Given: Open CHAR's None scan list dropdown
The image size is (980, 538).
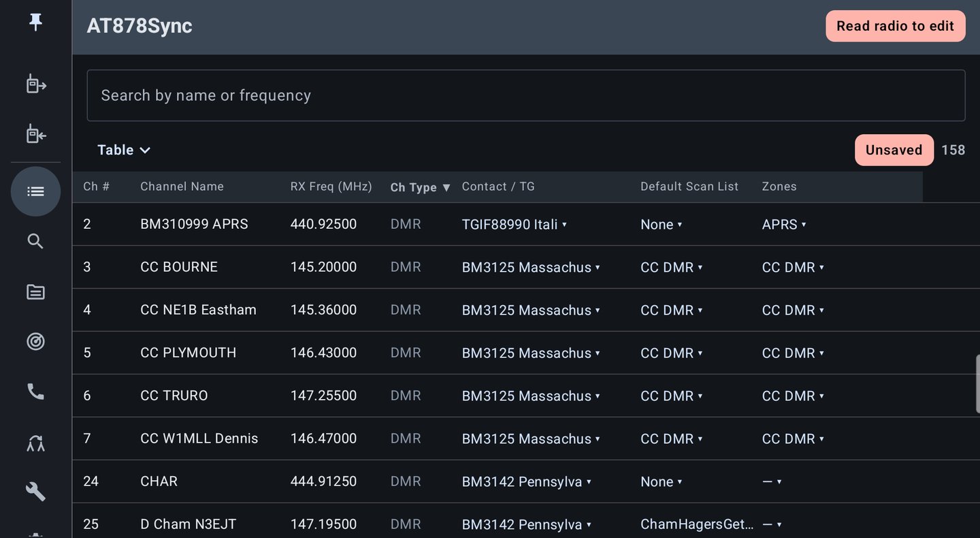Looking at the screenshot, I should pyautogui.click(x=661, y=482).
